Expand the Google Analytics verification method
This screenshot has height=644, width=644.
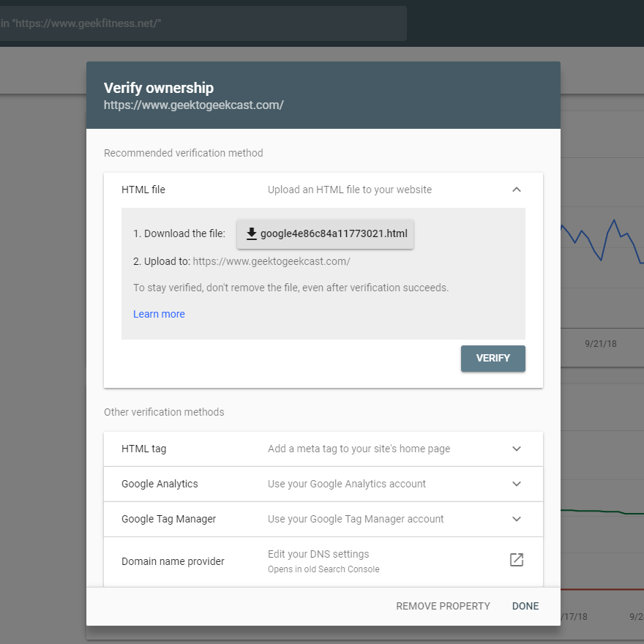tap(517, 484)
